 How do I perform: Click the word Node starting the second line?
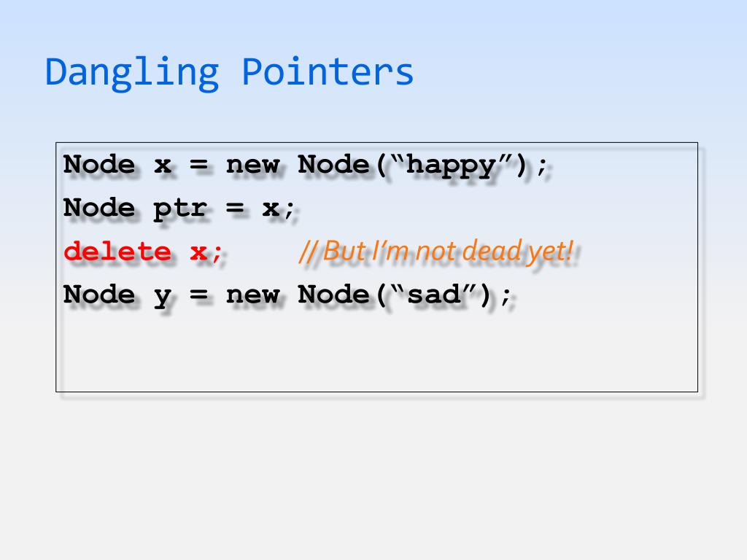(99, 208)
